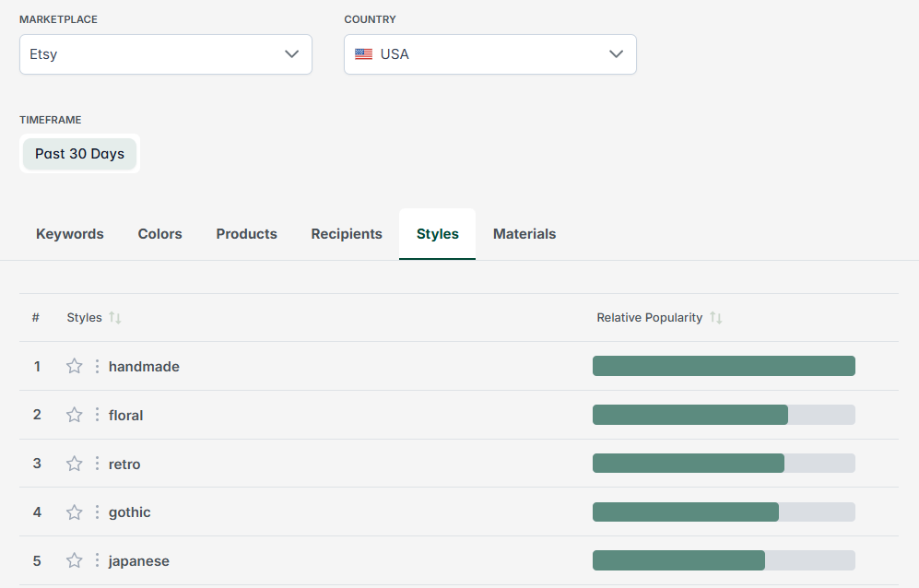Toggle favorite star for "retro"

[x=74, y=464]
